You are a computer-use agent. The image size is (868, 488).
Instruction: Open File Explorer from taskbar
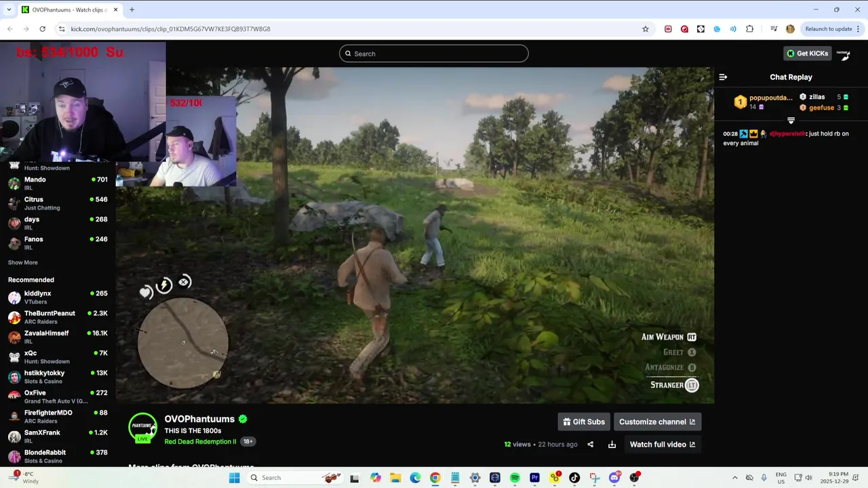tap(395, 478)
